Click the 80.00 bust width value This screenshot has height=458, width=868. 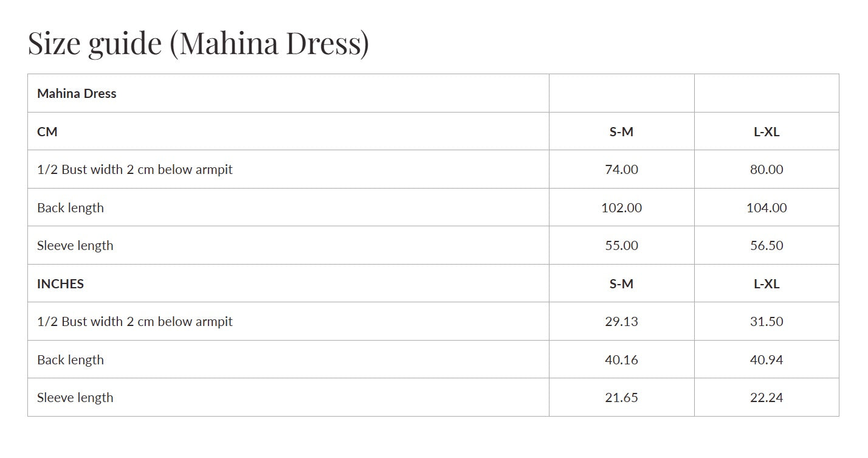coord(766,170)
